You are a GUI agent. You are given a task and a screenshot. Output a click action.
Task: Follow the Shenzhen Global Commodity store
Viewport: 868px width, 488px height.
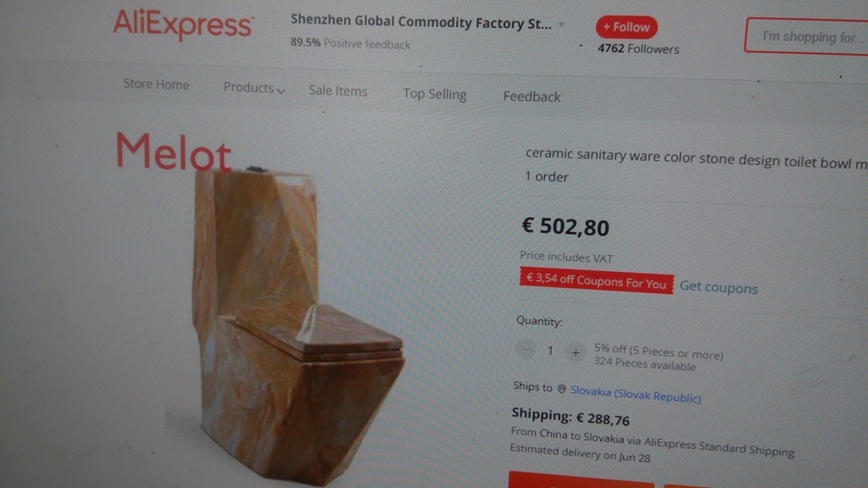(x=626, y=27)
